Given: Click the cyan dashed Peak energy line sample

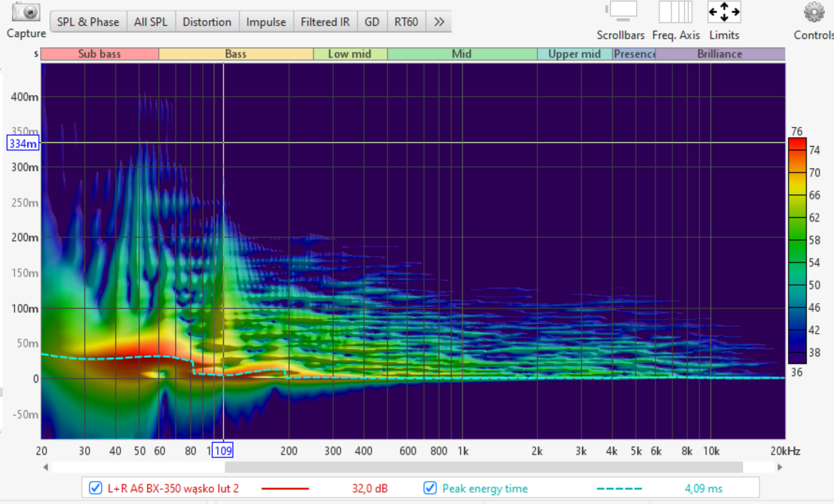Looking at the screenshot, I should (x=619, y=488).
